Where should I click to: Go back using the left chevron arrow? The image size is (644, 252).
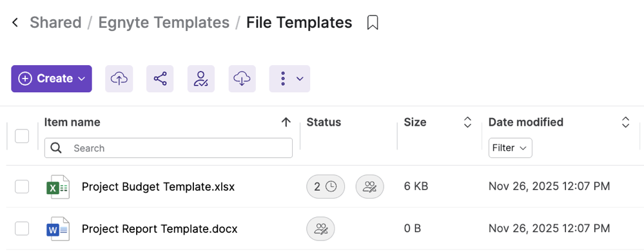[x=15, y=23]
